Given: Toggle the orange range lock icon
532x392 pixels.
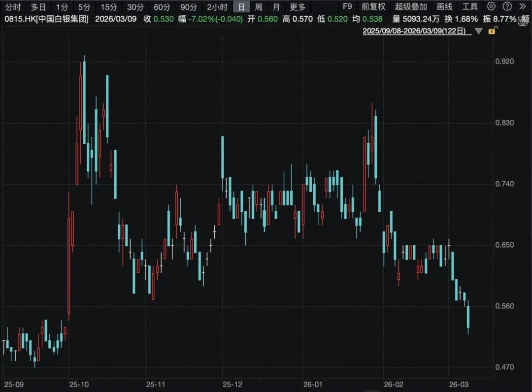Looking at the screenshot, I should point(492,31).
